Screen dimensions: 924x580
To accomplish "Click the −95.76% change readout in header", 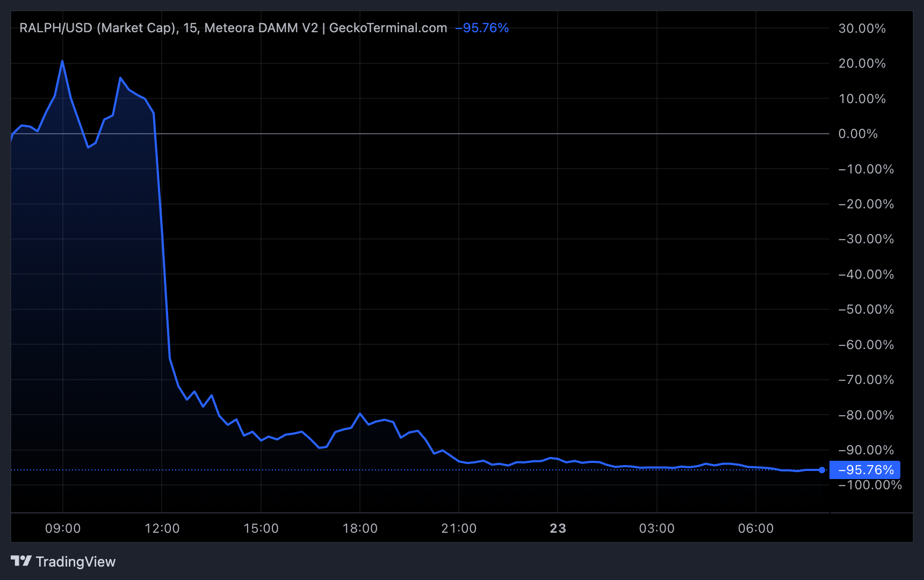I will coord(482,28).
